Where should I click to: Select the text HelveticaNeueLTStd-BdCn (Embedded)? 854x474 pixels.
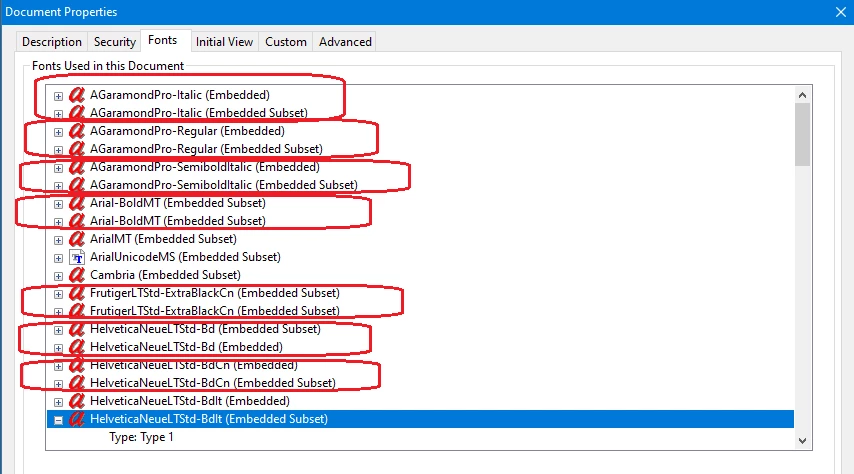coord(194,364)
